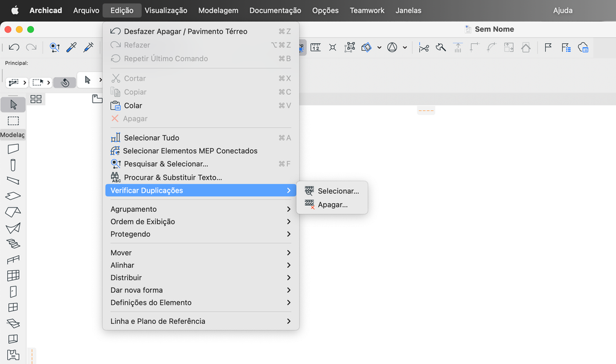Click the dimension ruler icon in toolbar
This screenshot has height=364, width=616.
coord(316,47)
